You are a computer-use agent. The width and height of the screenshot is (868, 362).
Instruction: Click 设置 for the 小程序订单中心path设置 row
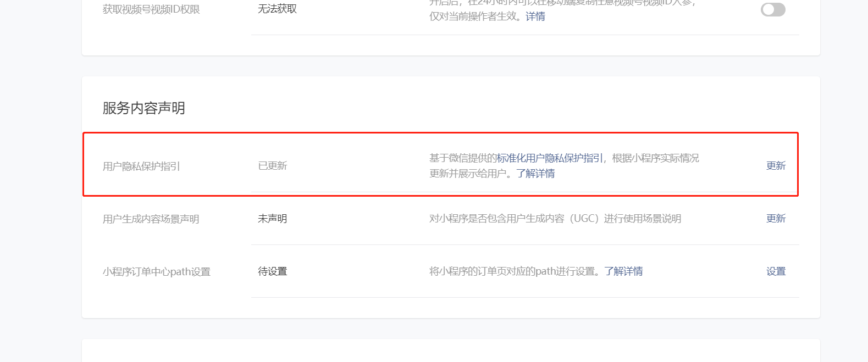click(x=776, y=271)
